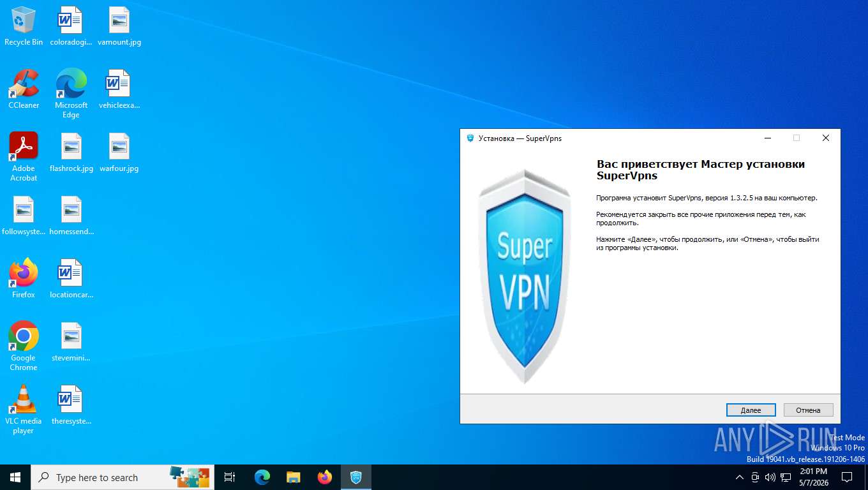Image resolution: width=868 pixels, height=490 pixels.
Task: Close the SuperVpns installer window
Action: (825, 138)
